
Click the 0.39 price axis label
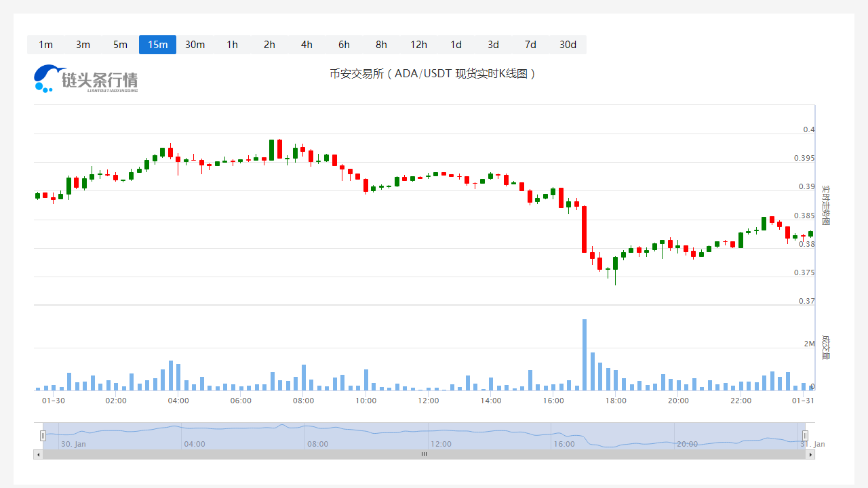807,186
